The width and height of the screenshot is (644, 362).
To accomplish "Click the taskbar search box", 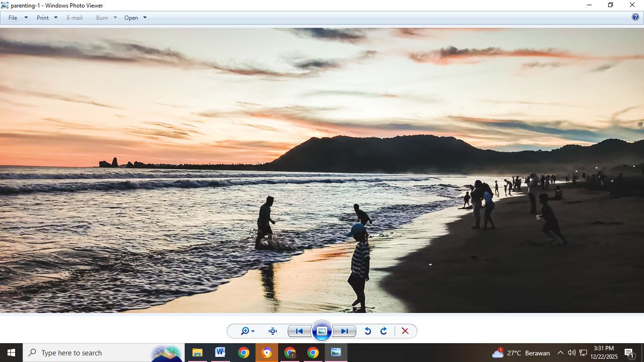I will pyautogui.click(x=104, y=353).
